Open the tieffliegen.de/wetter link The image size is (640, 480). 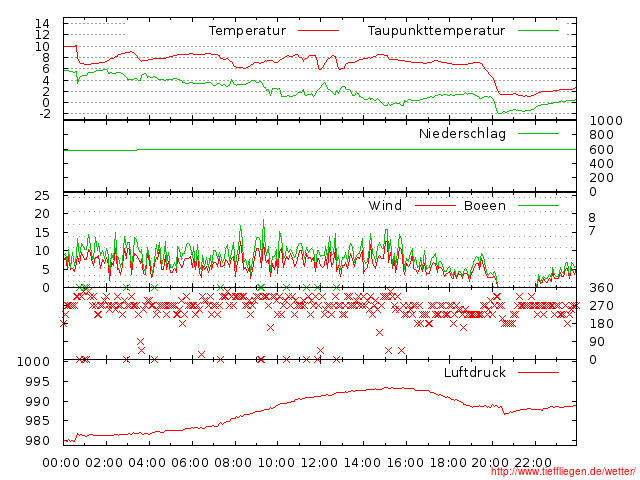point(563,471)
